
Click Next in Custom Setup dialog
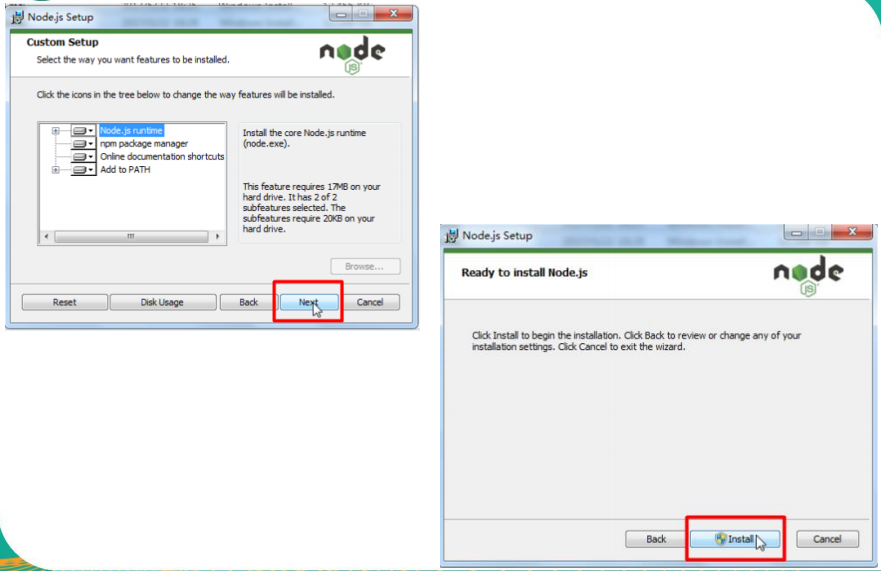(x=309, y=302)
